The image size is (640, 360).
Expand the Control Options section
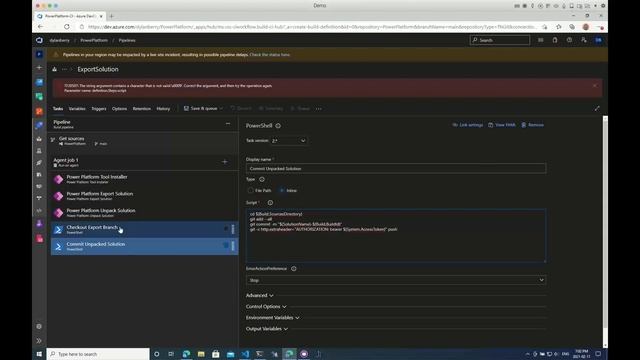(266, 307)
